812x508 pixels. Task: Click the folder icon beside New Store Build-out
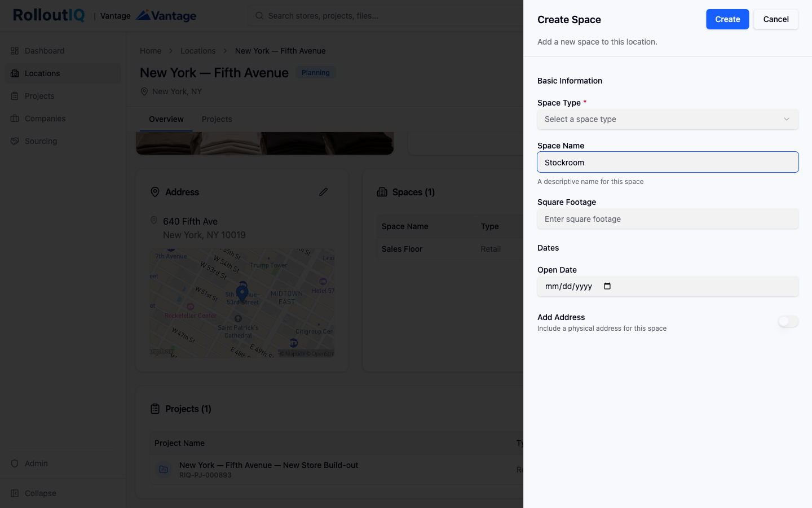[x=164, y=469]
